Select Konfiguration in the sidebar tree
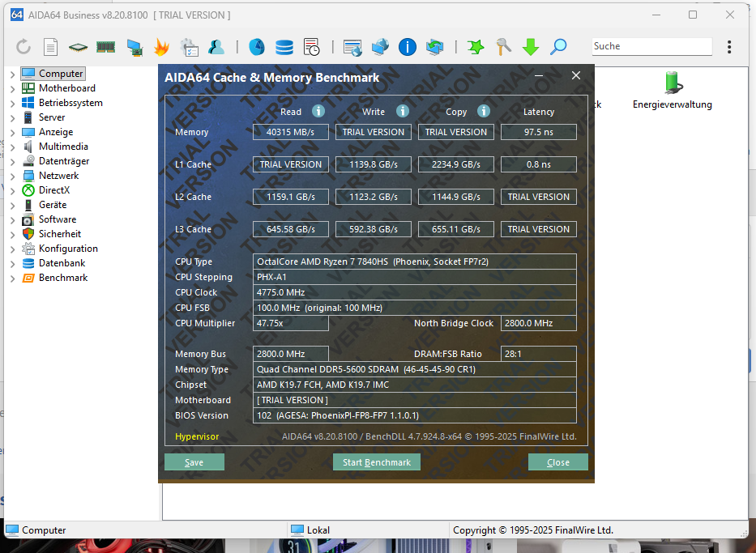The height and width of the screenshot is (553, 756). (x=68, y=249)
